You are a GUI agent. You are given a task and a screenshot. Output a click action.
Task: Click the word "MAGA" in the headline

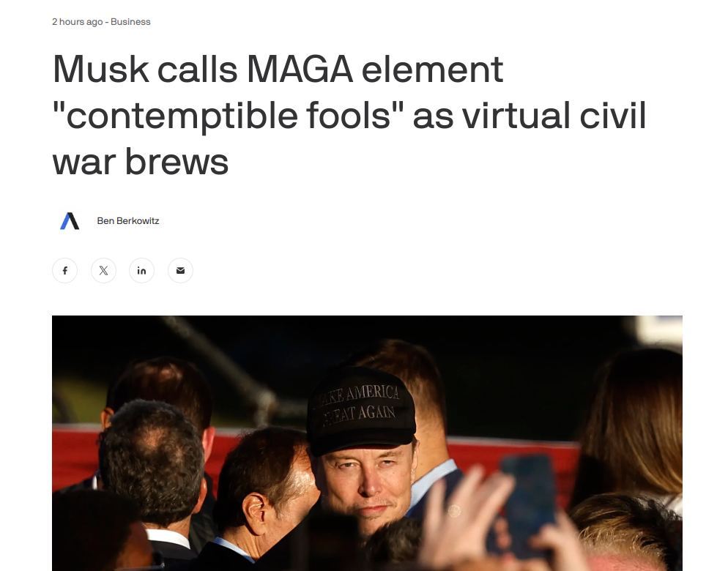click(300, 70)
